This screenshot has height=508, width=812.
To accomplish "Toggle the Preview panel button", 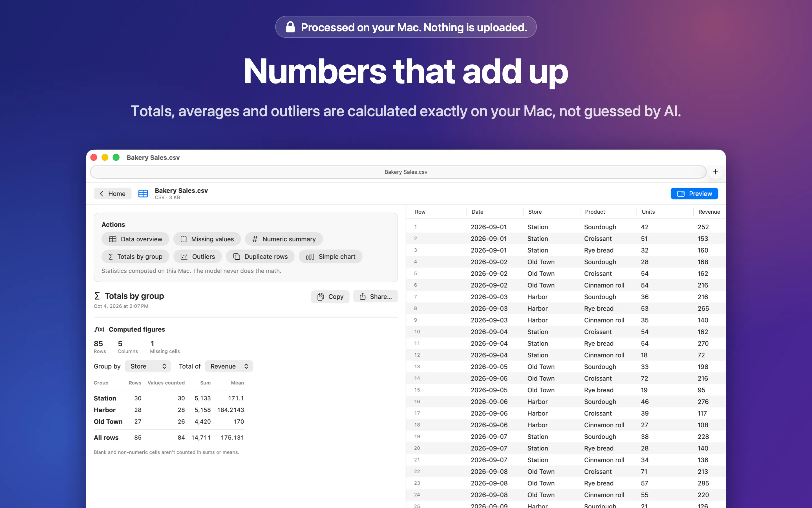I will [694, 194].
